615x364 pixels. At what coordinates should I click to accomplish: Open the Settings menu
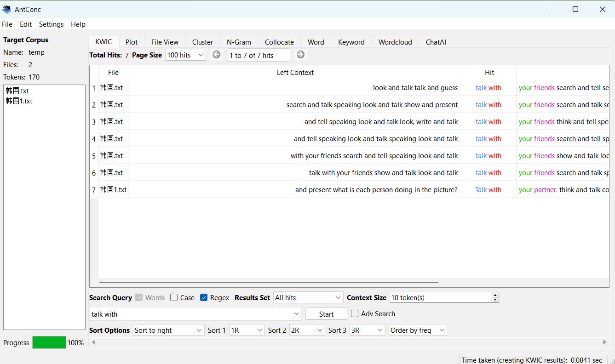tap(51, 24)
